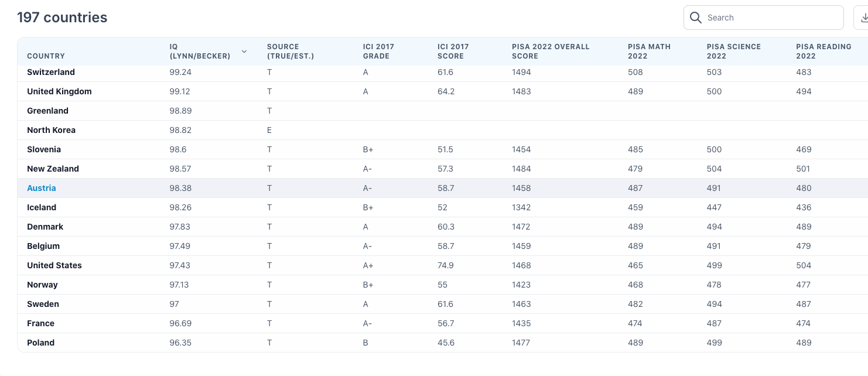
Task: Sort by ICI 2017 Score header
Action: (x=453, y=52)
